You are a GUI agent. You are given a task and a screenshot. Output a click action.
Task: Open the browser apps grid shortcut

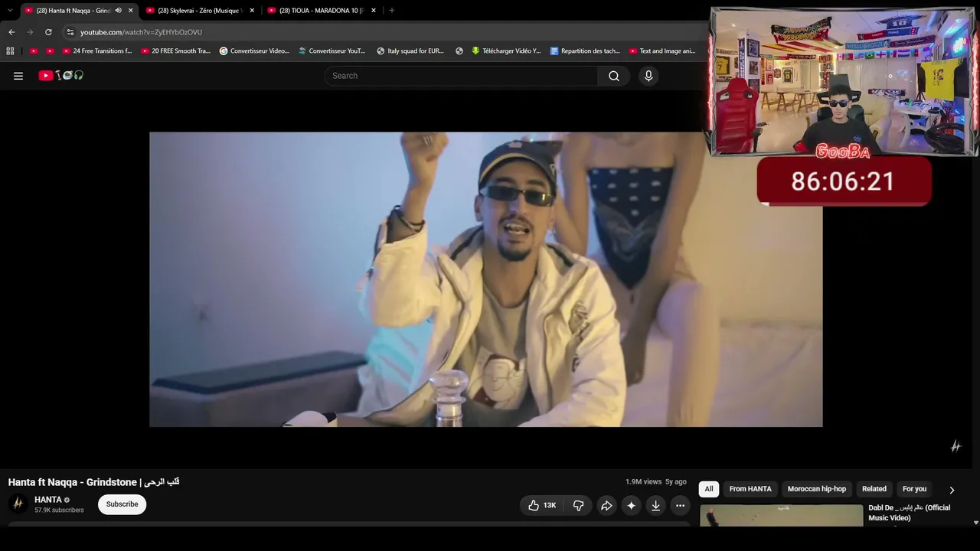[10, 51]
